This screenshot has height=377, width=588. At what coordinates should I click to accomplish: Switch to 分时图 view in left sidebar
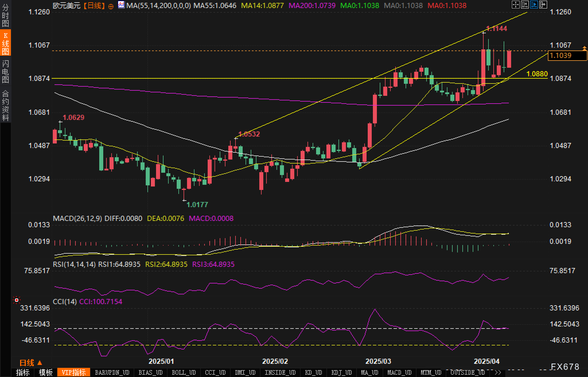5,16
